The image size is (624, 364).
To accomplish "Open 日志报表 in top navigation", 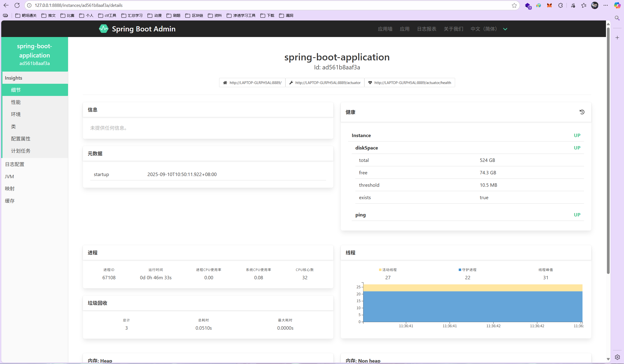I will click(426, 29).
